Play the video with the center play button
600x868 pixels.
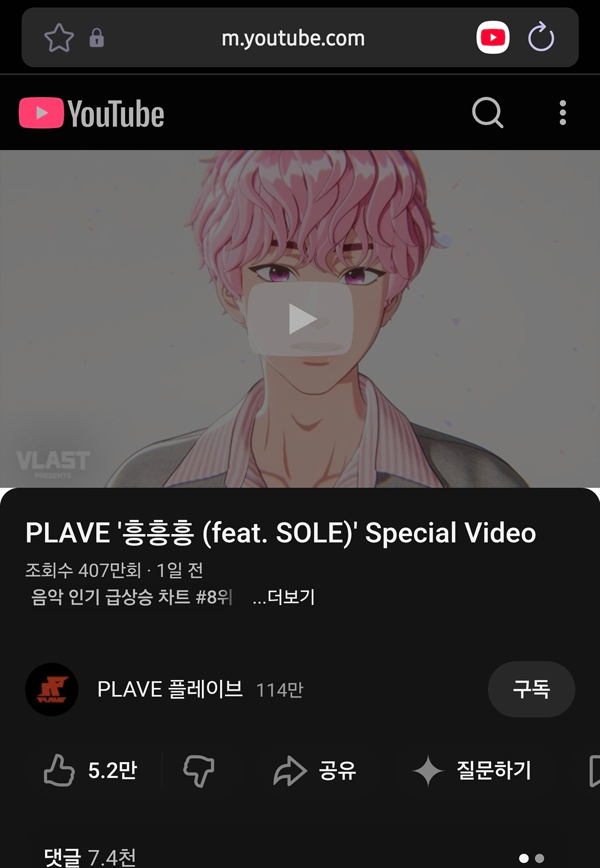click(301, 318)
